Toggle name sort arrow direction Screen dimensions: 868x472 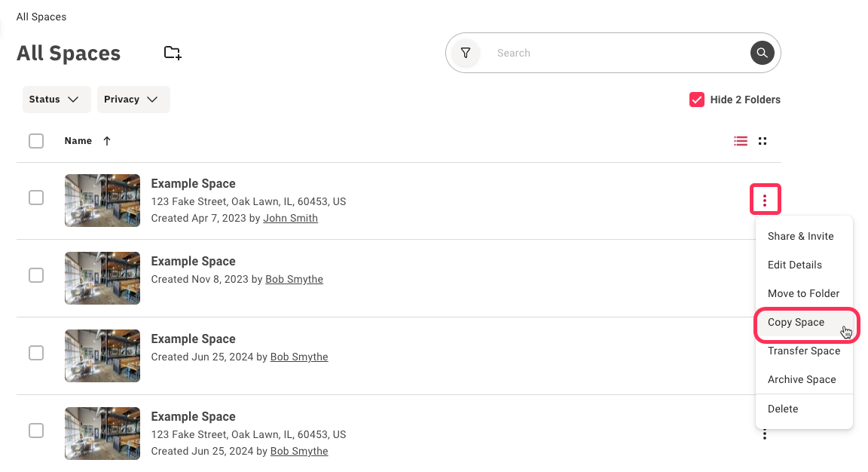[107, 141]
